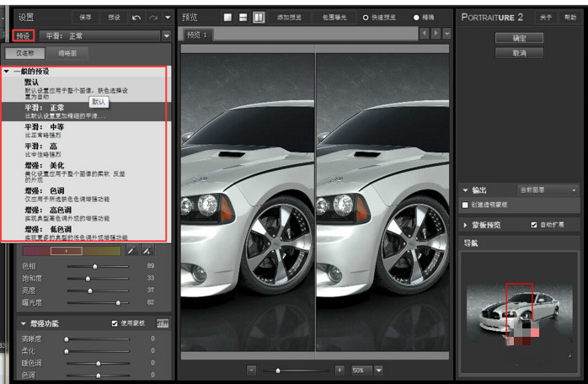588x384 pixels.
Task: Switch to single-pane preview layout
Action: tap(227, 17)
